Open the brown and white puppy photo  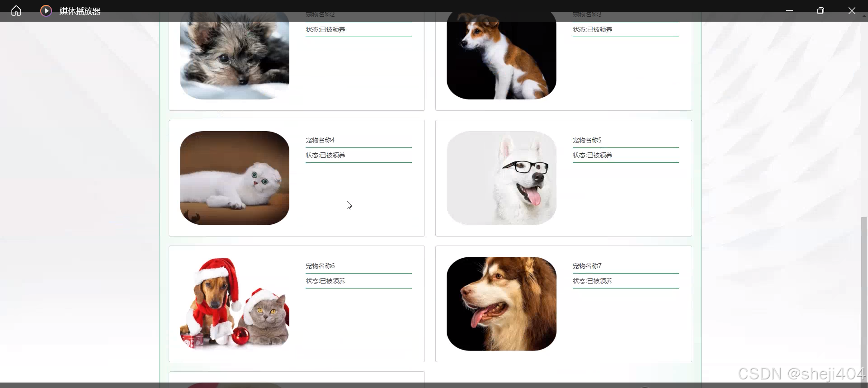tap(501, 55)
